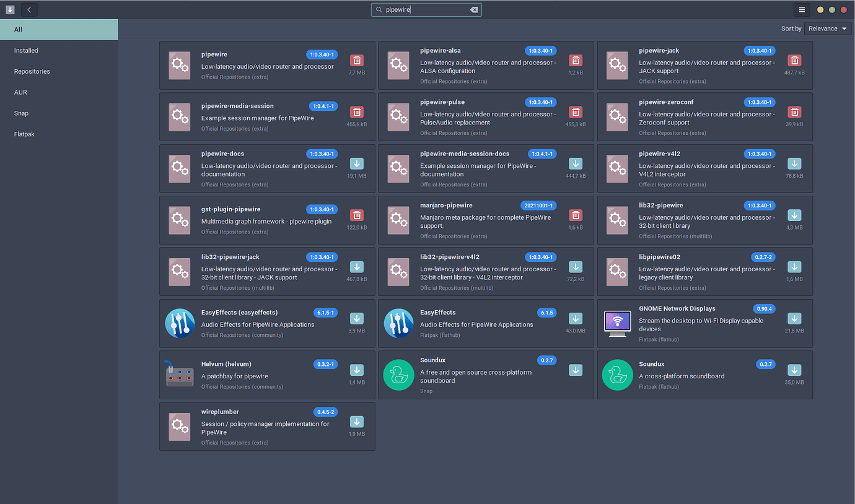Install the Snap Soundux via download arrow

(x=576, y=370)
